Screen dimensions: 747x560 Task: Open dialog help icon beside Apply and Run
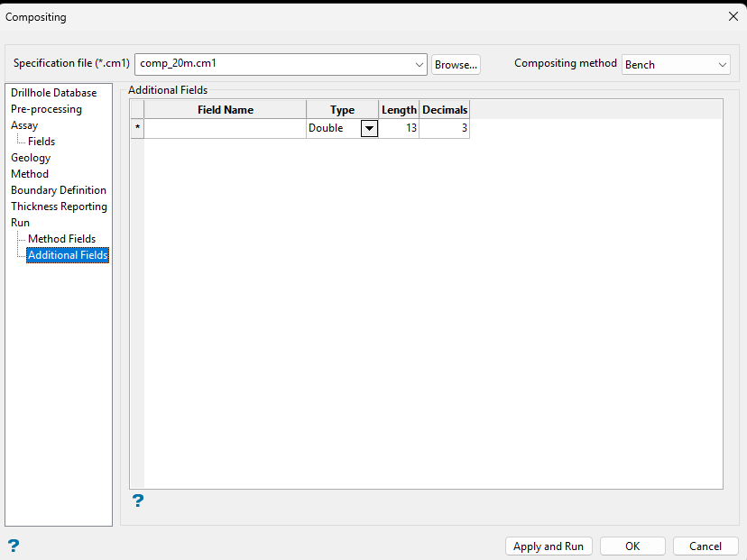coord(14,546)
